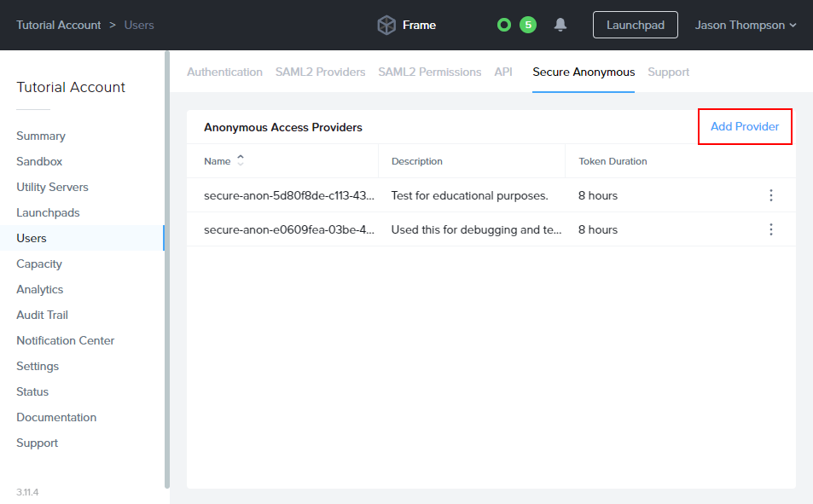Switch to the Authentication tab
This screenshot has height=504, width=813.
[224, 72]
